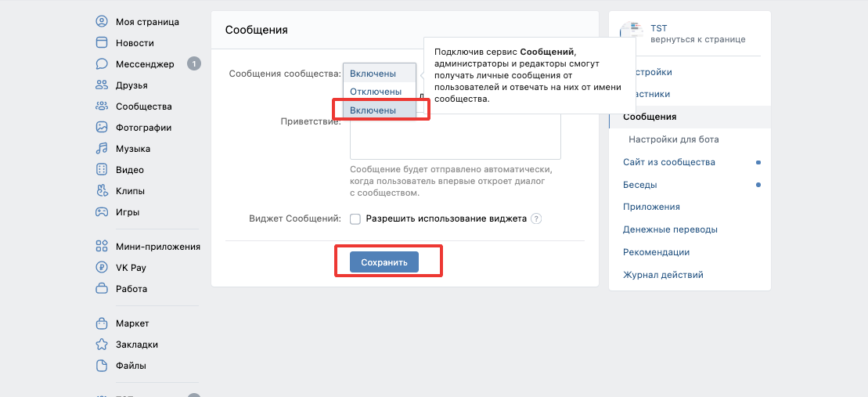Viewport: 868px width, 397px height.
Task: Click inside the Приветствие text field
Action: [455, 141]
